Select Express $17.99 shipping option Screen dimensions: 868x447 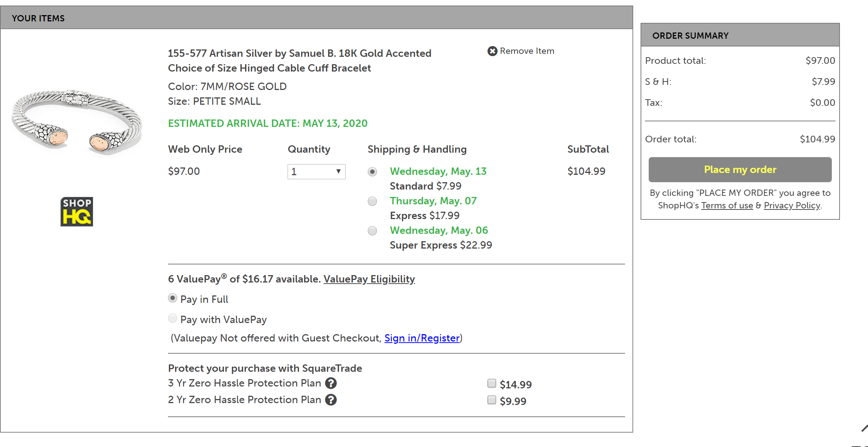372,201
